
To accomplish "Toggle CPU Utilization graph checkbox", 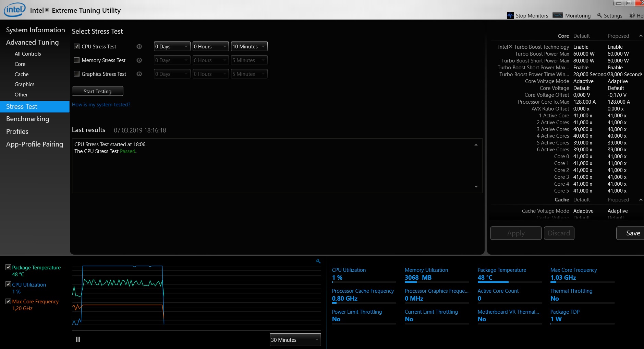I will click(x=8, y=284).
